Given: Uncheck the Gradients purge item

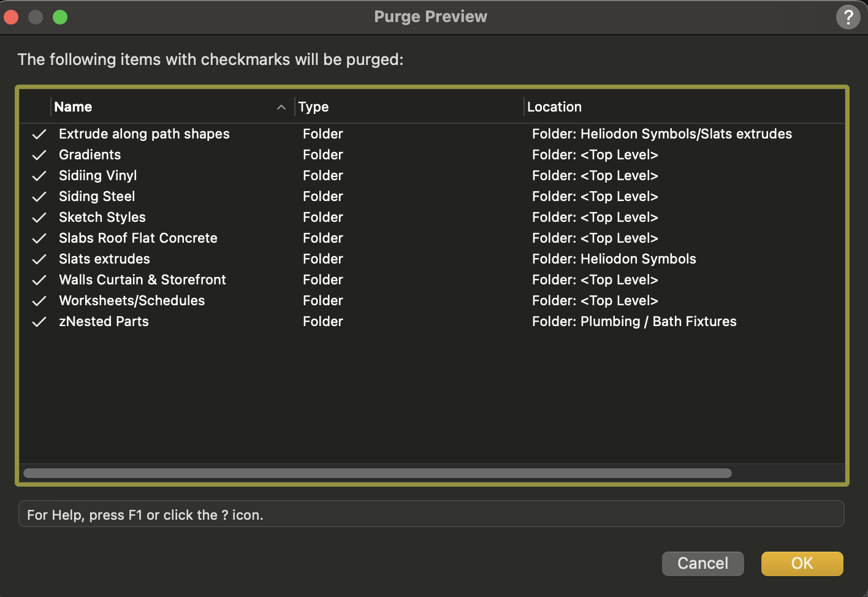Looking at the screenshot, I should point(39,154).
